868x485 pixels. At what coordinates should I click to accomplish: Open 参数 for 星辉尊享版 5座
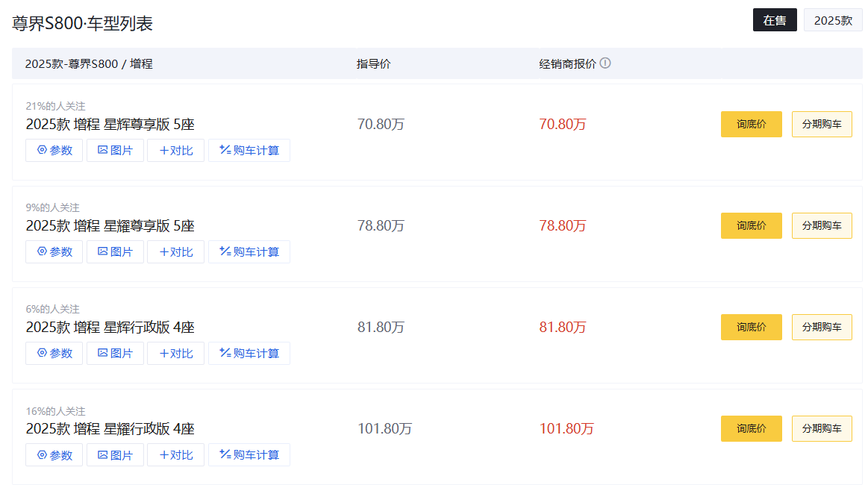tap(54, 151)
